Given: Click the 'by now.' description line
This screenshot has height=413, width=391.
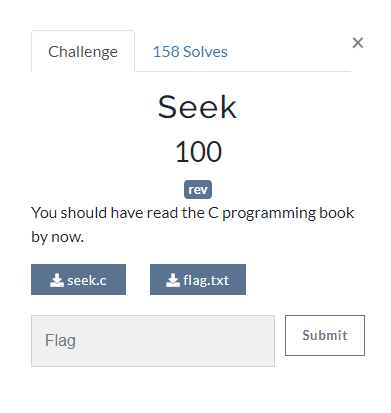Looking at the screenshot, I should coord(57,237).
